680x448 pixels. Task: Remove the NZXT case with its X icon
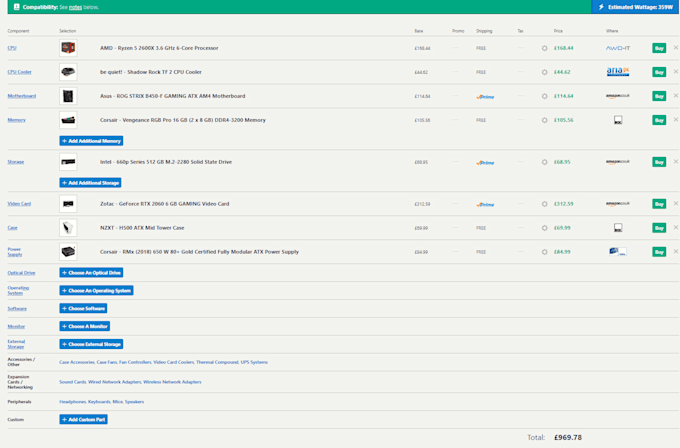676,227
